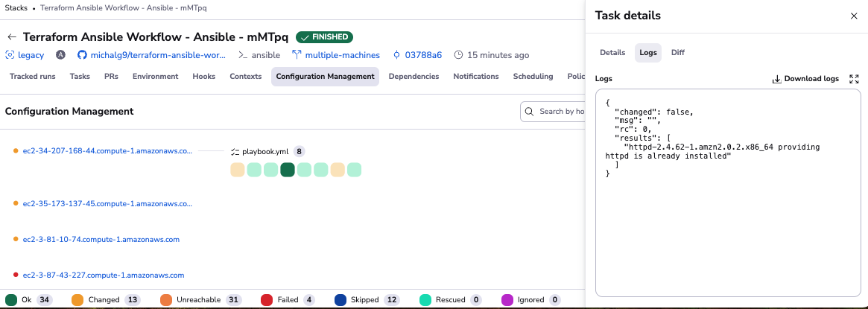Screen dimensions: 868x309
Task: Toggle the Unreachable status filter
Action: [x=198, y=300]
